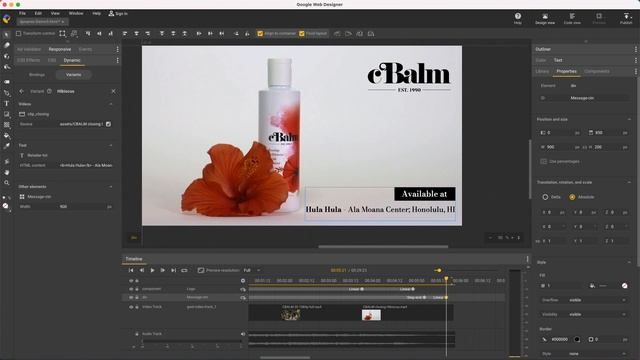Viewport: 640px width, 360px height.
Task: Switch to the Components tab
Action: point(597,71)
